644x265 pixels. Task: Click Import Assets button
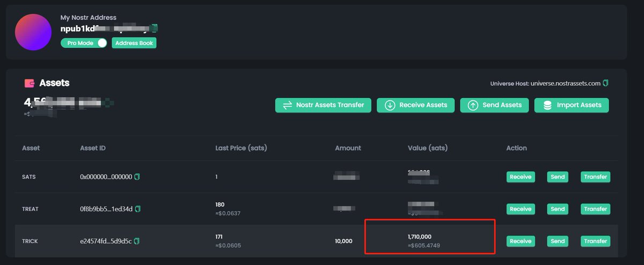point(572,105)
